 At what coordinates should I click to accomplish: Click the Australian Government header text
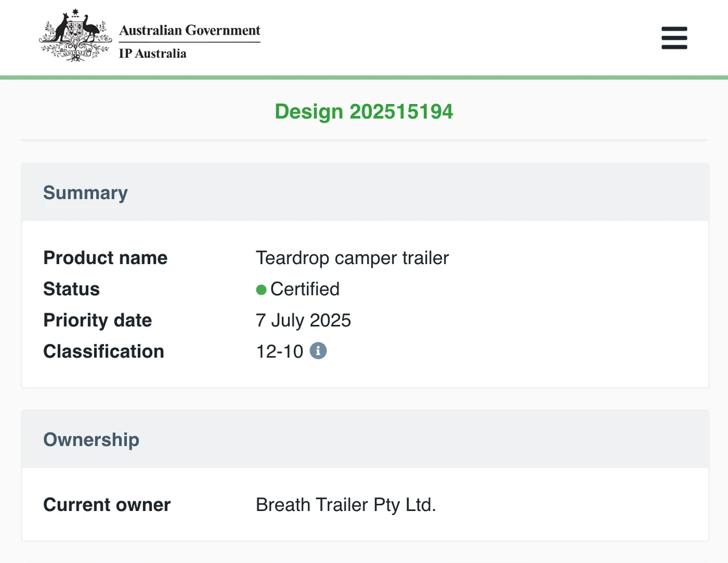[189, 30]
